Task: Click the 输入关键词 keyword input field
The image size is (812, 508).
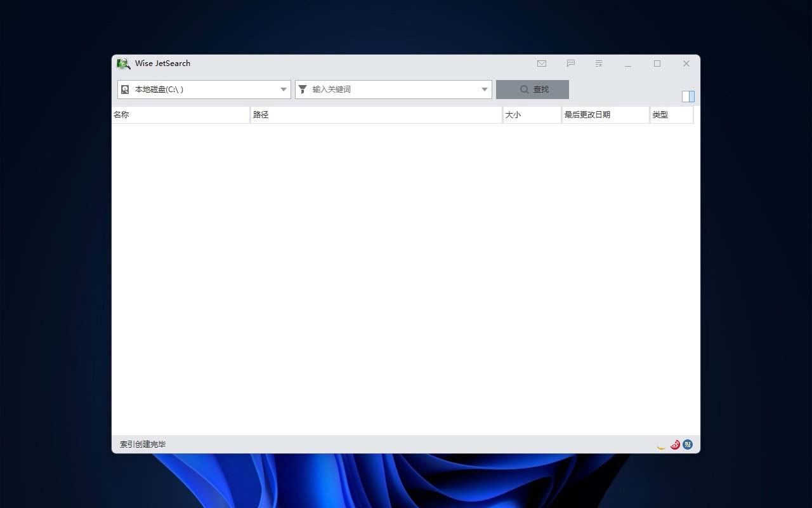Action: coord(393,90)
